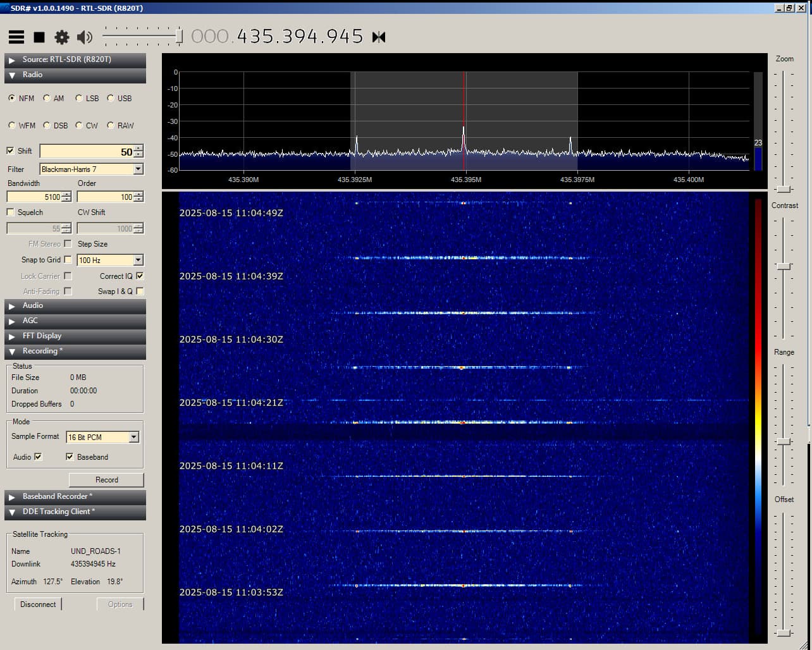
Task: Open the hamburger main menu
Action: [x=16, y=37]
